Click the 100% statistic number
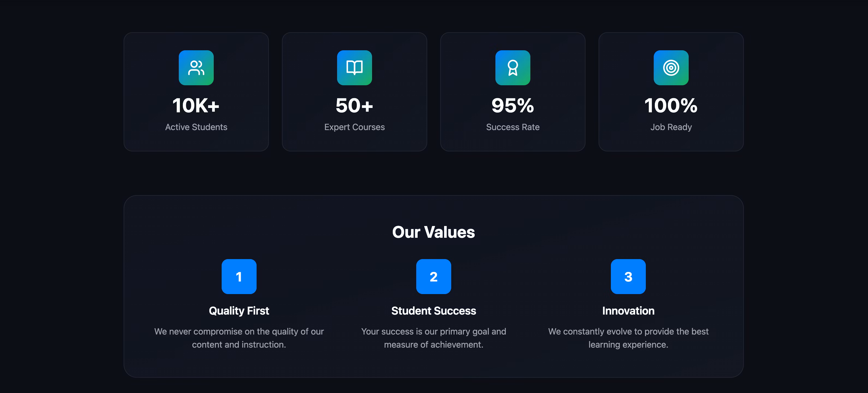 click(x=671, y=105)
